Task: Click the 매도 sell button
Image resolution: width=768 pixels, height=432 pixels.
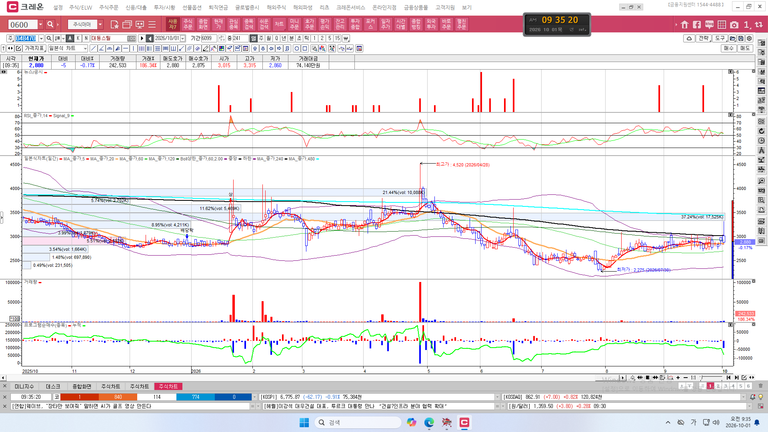Action: click(744, 48)
